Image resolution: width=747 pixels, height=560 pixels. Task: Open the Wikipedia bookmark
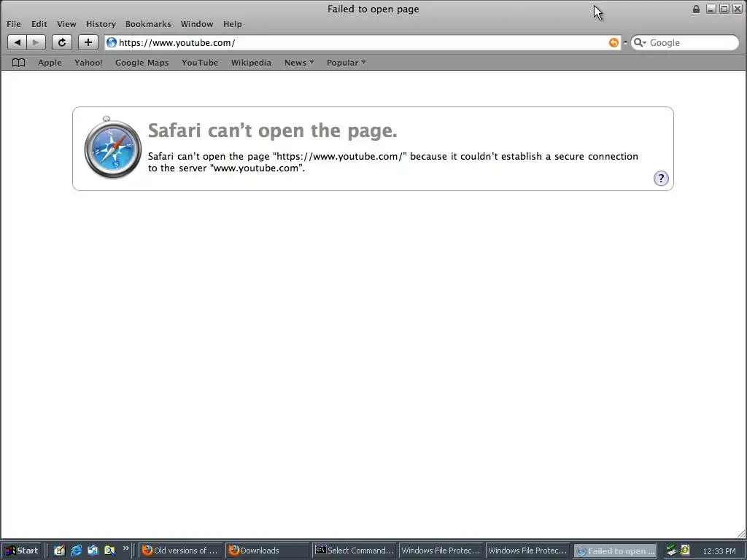click(x=251, y=63)
